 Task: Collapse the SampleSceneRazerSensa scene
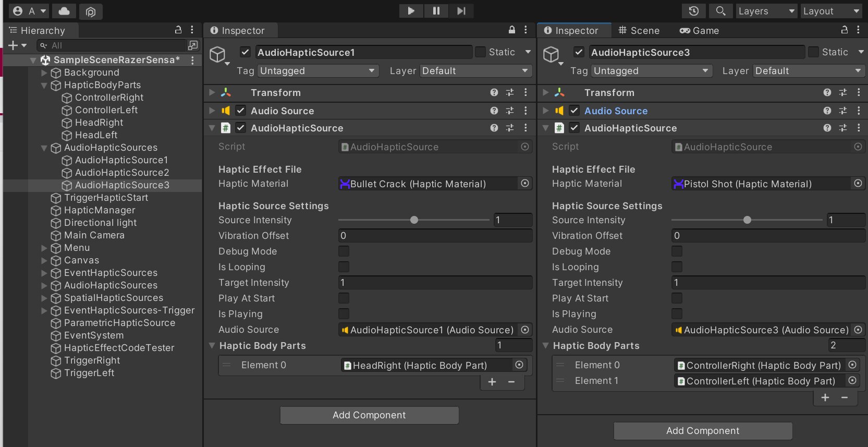pos(33,61)
